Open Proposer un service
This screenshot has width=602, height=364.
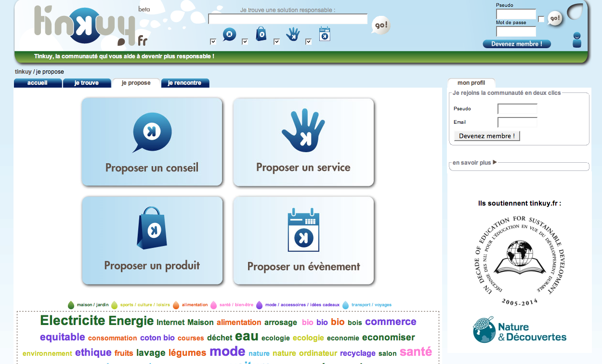303,142
